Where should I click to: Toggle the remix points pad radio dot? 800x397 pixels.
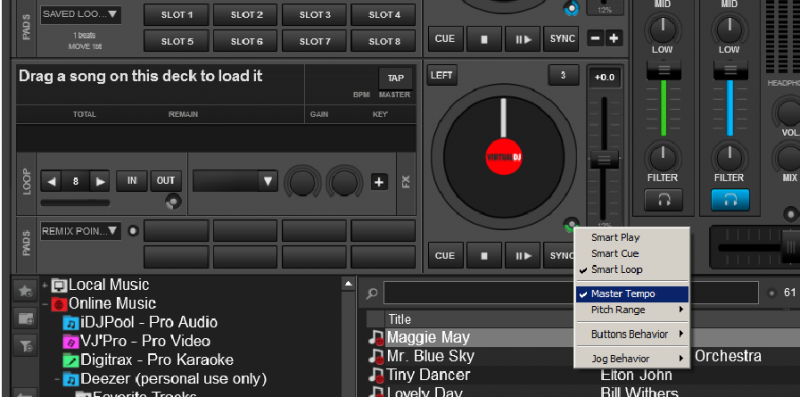click(x=133, y=231)
